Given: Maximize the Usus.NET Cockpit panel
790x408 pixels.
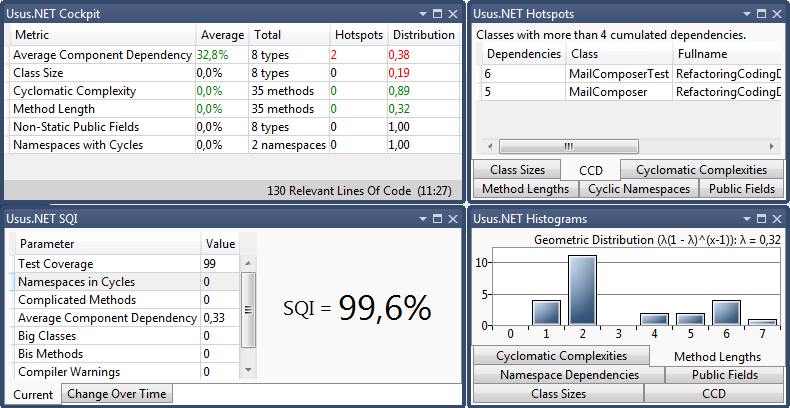Looking at the screenshot, I should coord(435,14).
